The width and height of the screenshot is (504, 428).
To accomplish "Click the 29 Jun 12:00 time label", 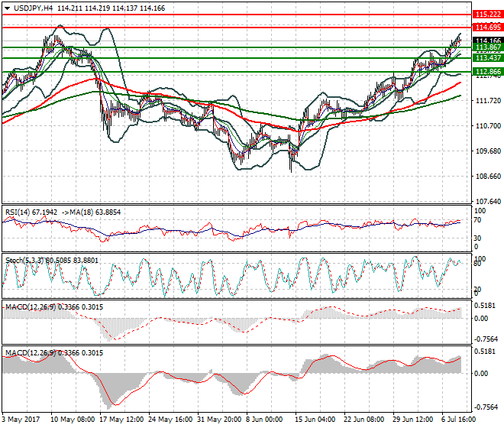I will coord(413,420).
